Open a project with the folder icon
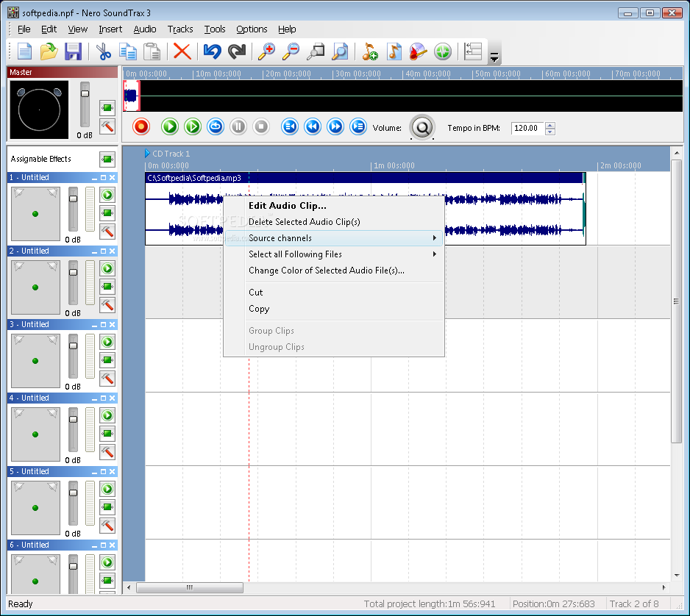690x616 pixels. point(49,51)
